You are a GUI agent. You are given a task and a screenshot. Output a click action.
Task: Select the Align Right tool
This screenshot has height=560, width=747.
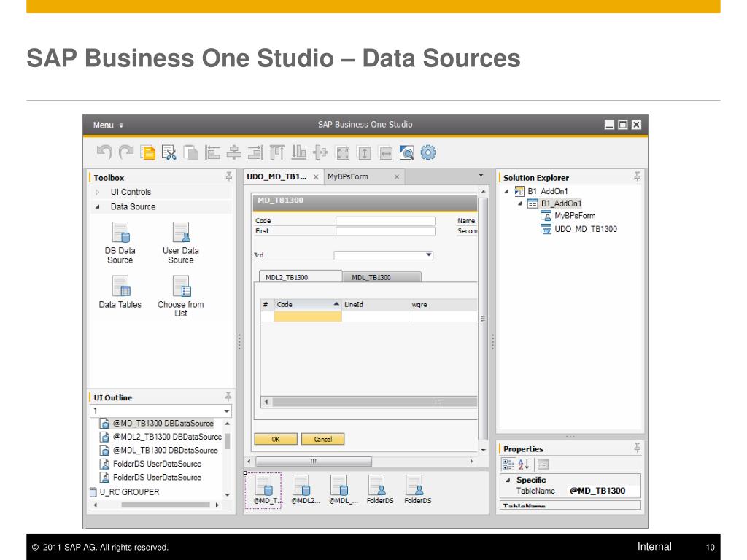tap(255, 152)
